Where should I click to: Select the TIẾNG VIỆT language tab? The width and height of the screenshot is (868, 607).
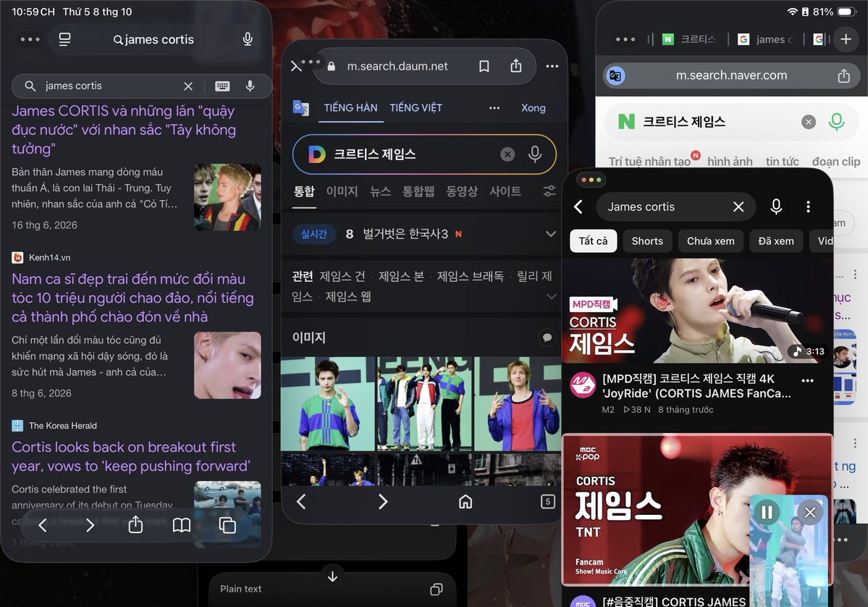[416, 108]
